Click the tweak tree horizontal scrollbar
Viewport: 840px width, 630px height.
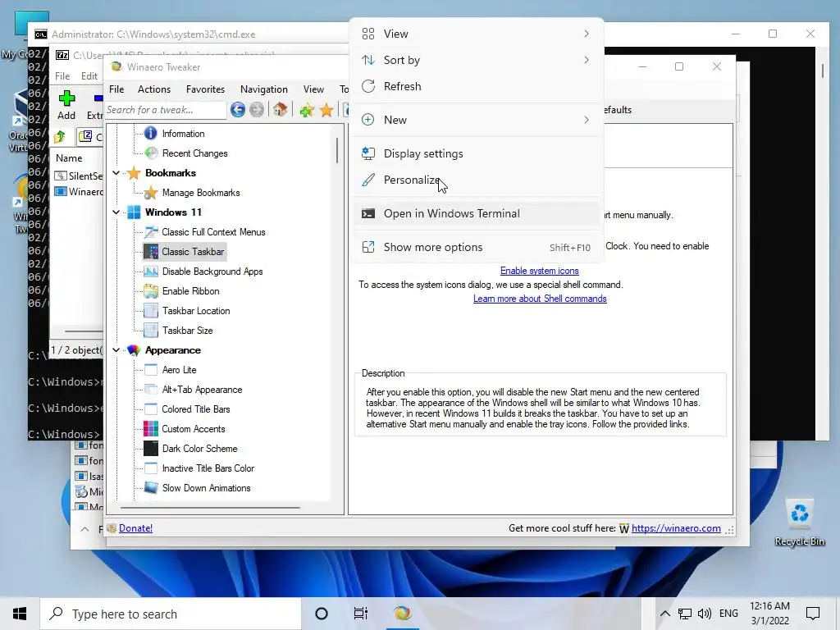[210, 507]
